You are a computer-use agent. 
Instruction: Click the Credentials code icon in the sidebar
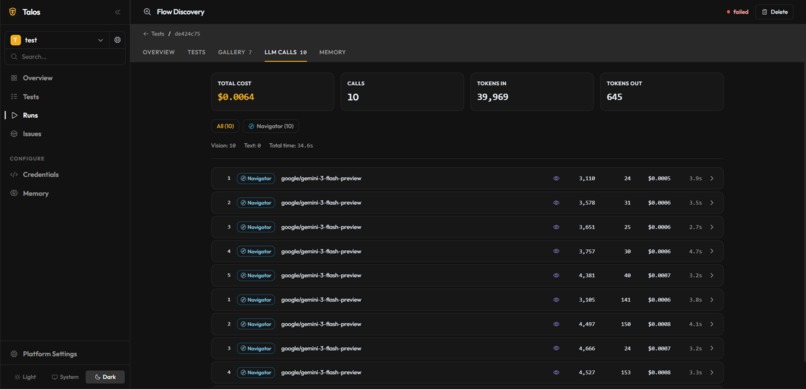(14, 175)
